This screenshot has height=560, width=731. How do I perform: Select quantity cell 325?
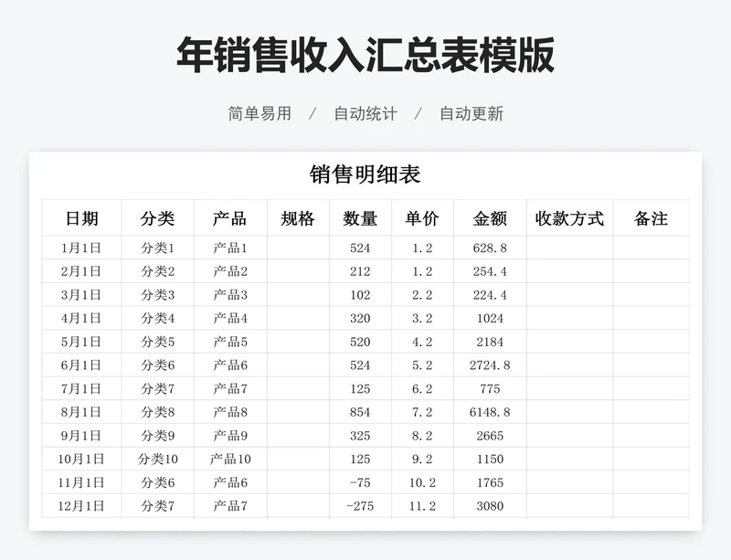click(360, 436)
